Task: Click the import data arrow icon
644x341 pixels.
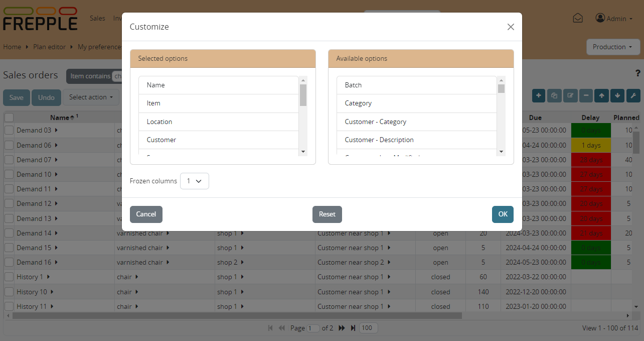Action: click(601, 96)
